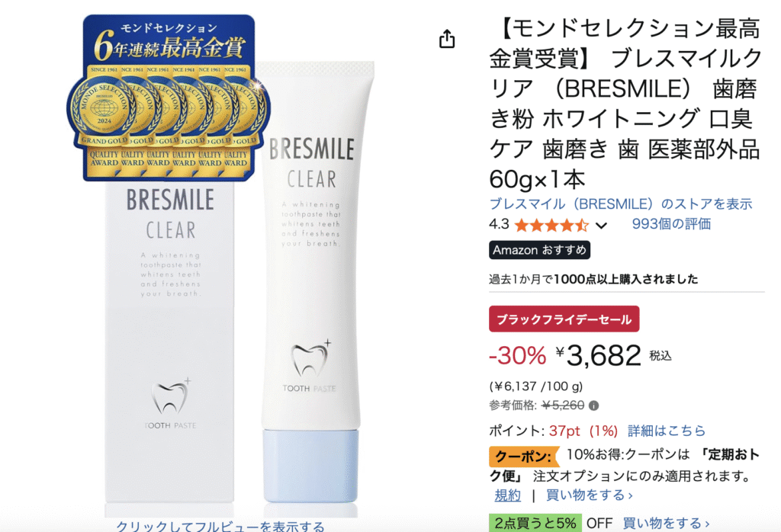Click the 2点買うと5% green label
Image resolution: width=781 pixels, height=532 pixels.
(x=535, y=523)
